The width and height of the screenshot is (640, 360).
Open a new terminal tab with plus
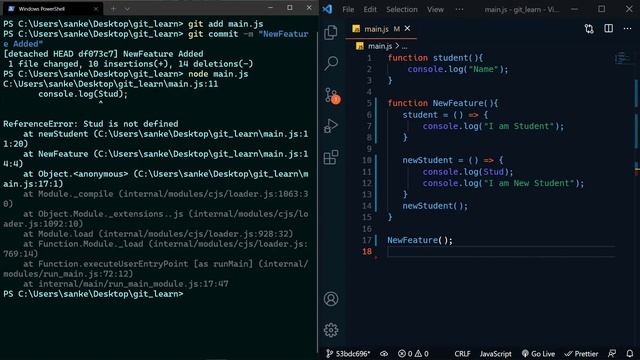click(113, 9)
